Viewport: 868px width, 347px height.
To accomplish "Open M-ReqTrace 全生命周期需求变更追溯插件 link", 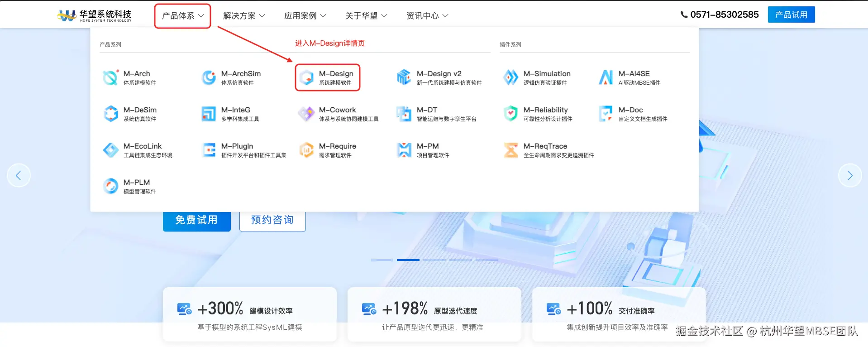I will coord(548,150).
